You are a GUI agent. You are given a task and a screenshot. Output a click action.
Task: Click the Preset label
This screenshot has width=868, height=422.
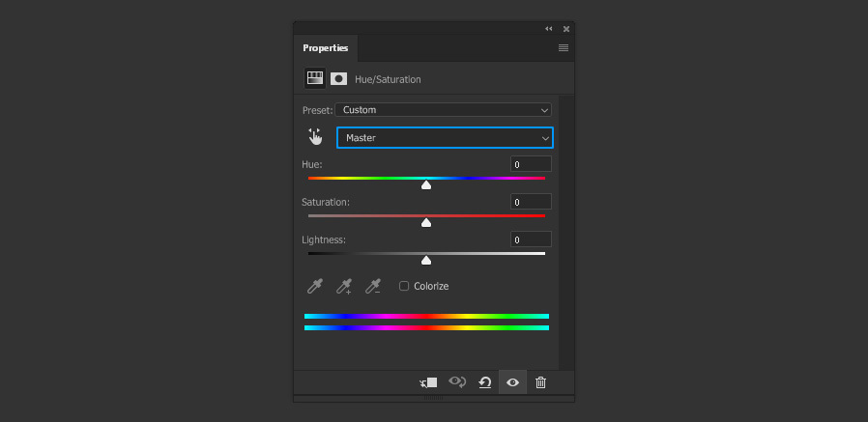[x=317, y=110]
